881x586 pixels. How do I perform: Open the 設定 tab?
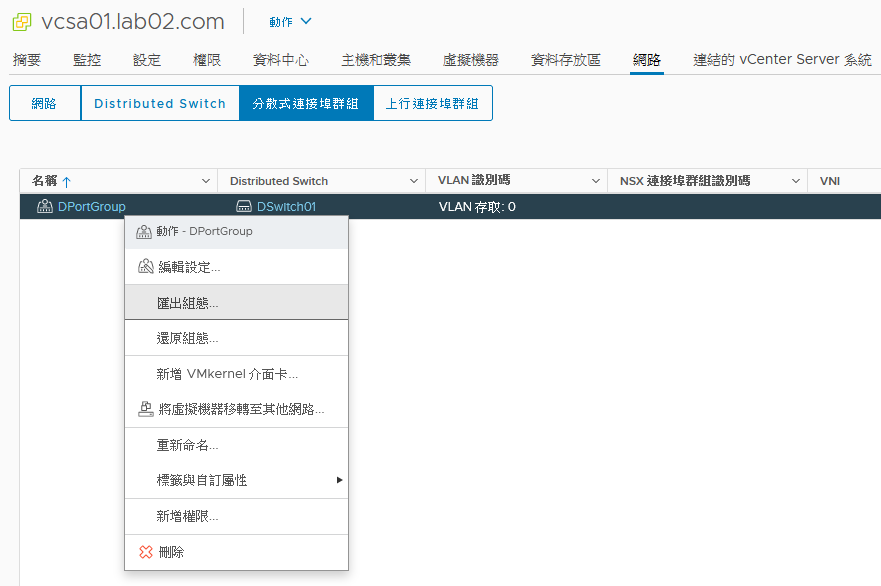point(147,60)
